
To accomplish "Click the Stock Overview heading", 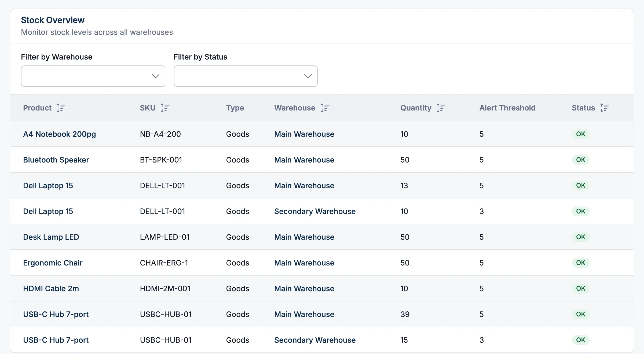I will point(53,20).
